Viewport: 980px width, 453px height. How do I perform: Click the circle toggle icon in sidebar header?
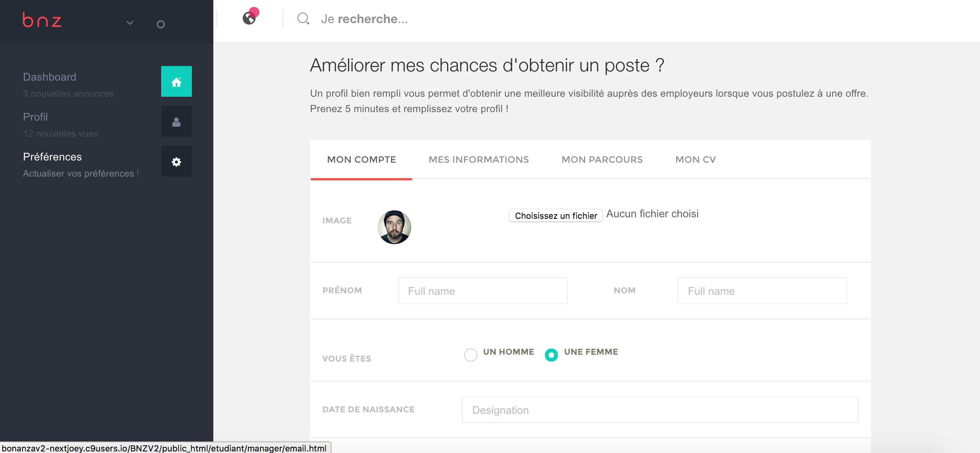tap(161, 25)
